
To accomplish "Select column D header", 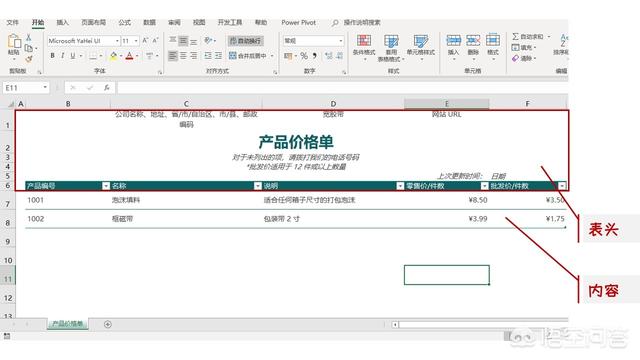I will click(333, 104).
